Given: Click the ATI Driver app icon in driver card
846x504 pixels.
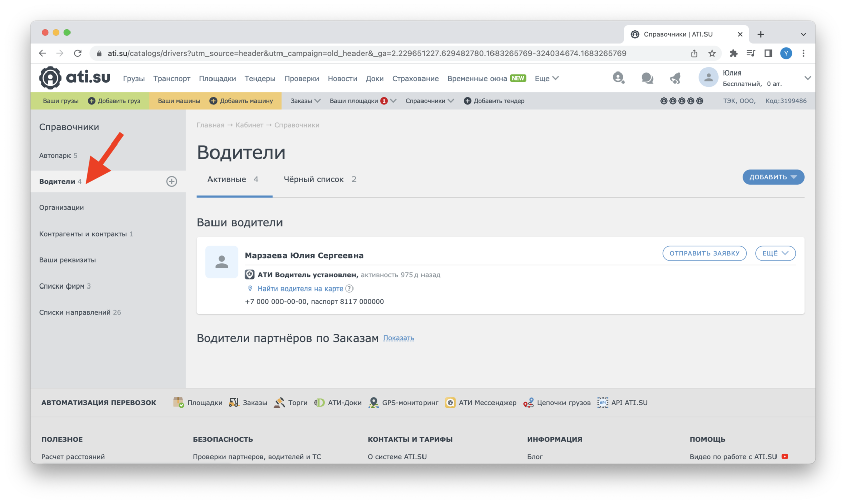Looking at the screenshot, I should tap(249, 274).
